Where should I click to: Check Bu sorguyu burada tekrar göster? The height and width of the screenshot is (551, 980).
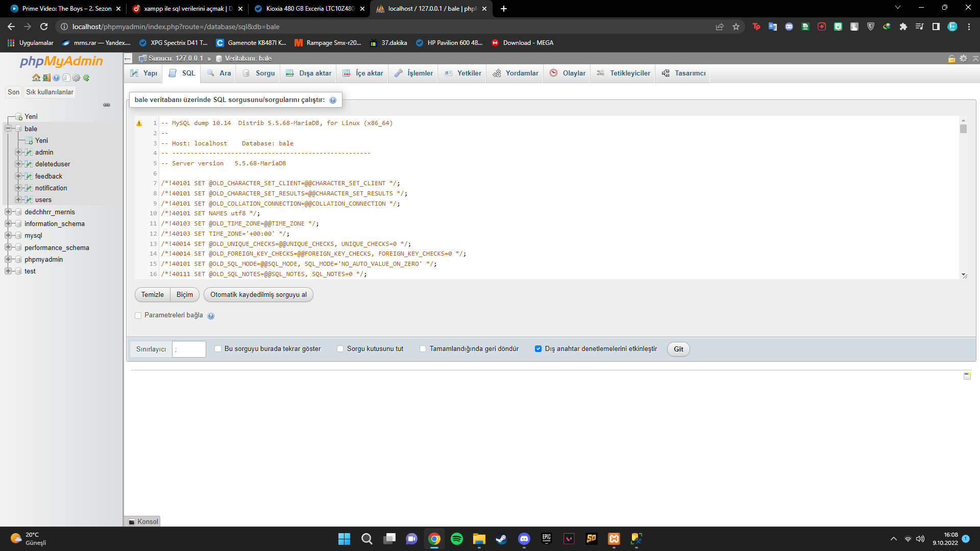click(x=218, y=349)
